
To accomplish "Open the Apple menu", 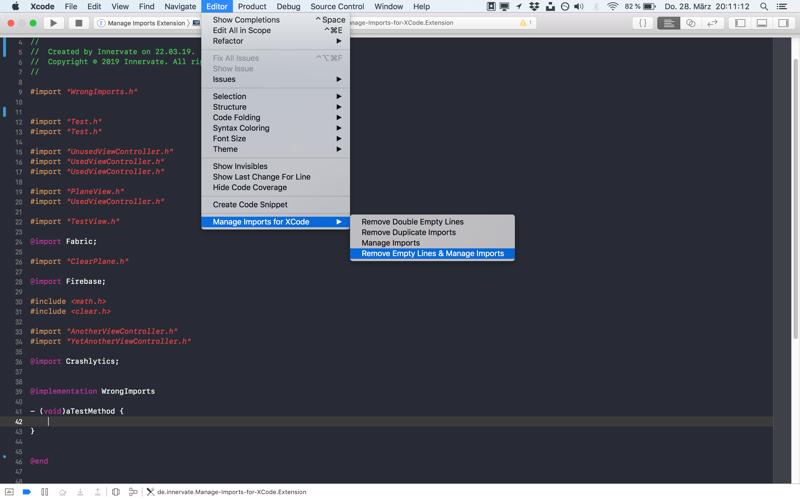I will tap(15, 7).
